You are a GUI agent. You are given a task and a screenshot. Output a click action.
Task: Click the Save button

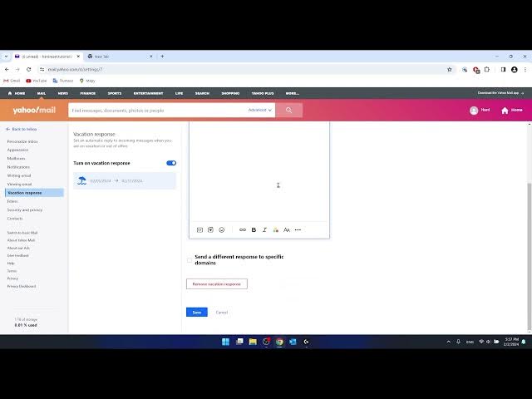[x=197, y=313]
